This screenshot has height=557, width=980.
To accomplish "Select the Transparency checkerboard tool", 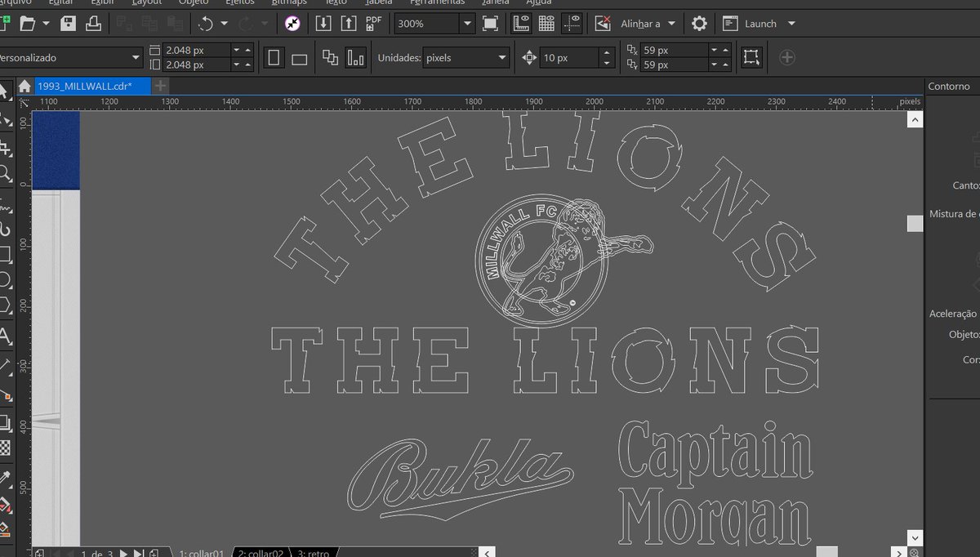I will pyautogui.click(x=5, y=448).
